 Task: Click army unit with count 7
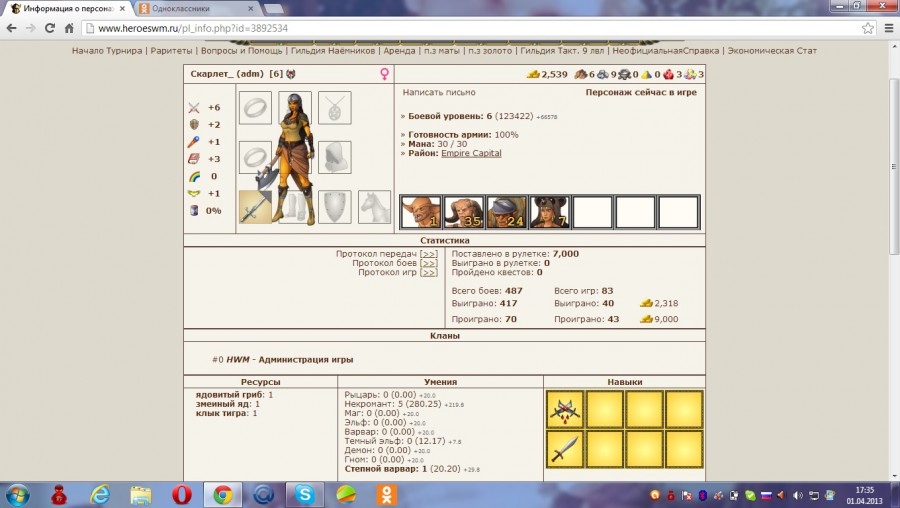pos(549,212)
